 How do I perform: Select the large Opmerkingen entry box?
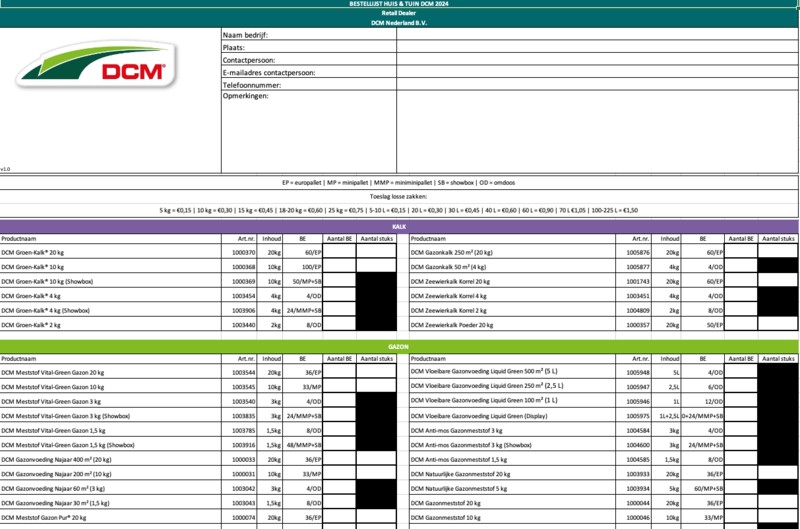[597, 132]
